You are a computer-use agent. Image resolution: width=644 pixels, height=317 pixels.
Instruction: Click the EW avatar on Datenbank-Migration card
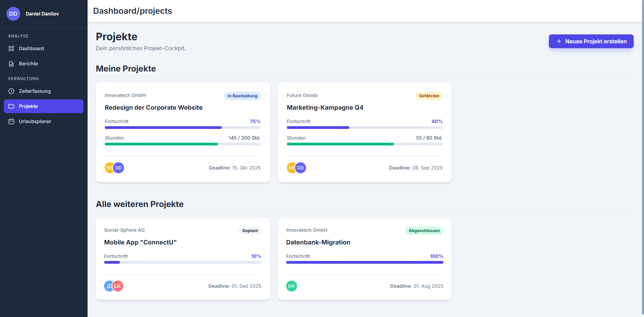pyautogui.click(x=291, y=286)
